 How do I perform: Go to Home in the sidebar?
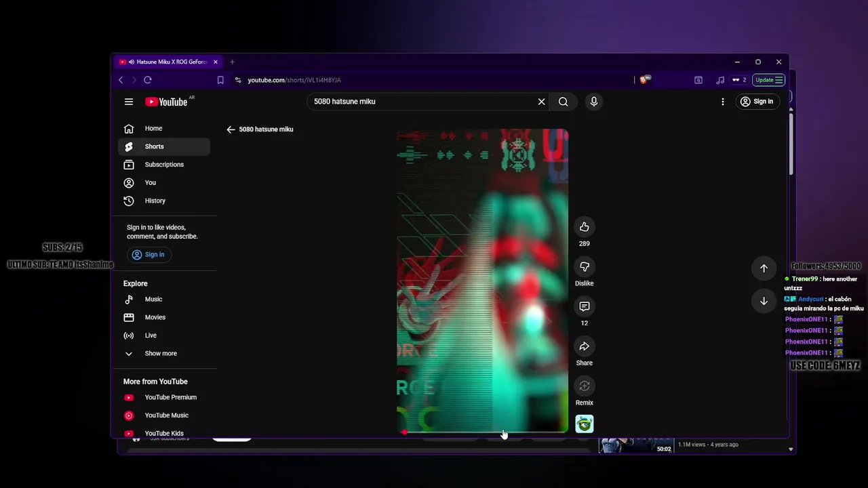(163, 128)
